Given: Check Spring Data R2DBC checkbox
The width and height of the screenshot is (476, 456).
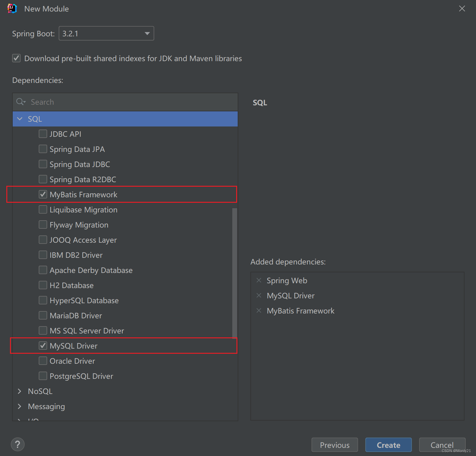Looking at the screenshot, I should [43, 179].
